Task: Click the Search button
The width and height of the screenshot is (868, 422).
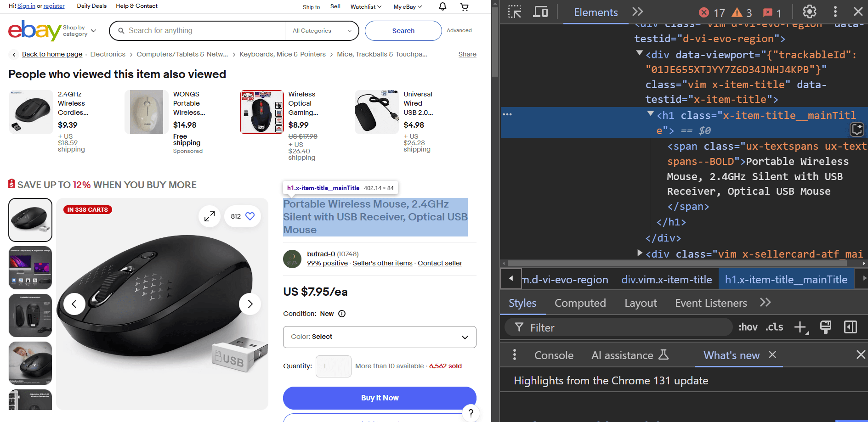Action: (x=403, y=31)
